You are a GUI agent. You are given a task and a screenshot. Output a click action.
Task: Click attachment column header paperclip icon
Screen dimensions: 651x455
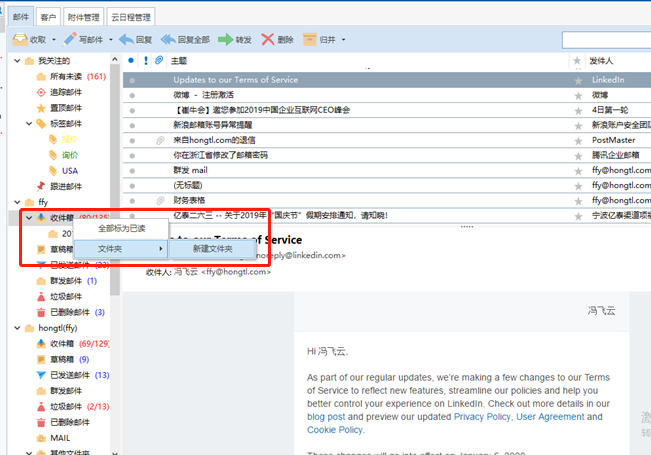tap(160, 60)
